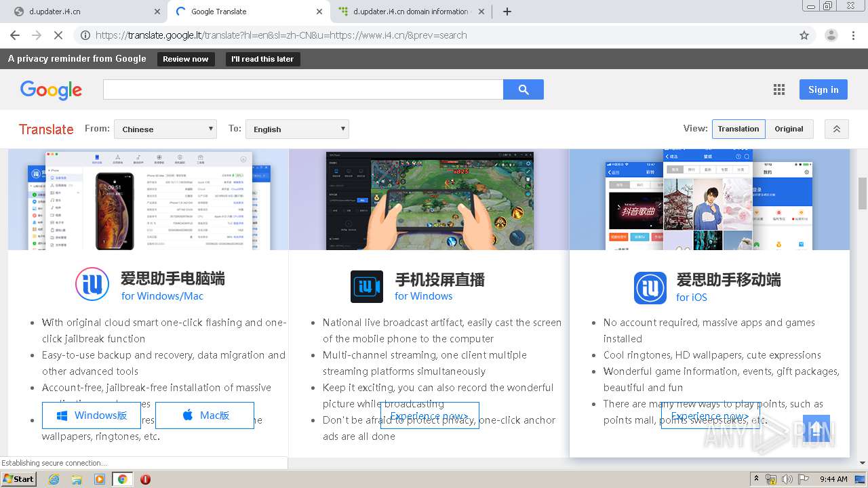Collapse the Translate toolbar with the chevron button

[836, 129]
